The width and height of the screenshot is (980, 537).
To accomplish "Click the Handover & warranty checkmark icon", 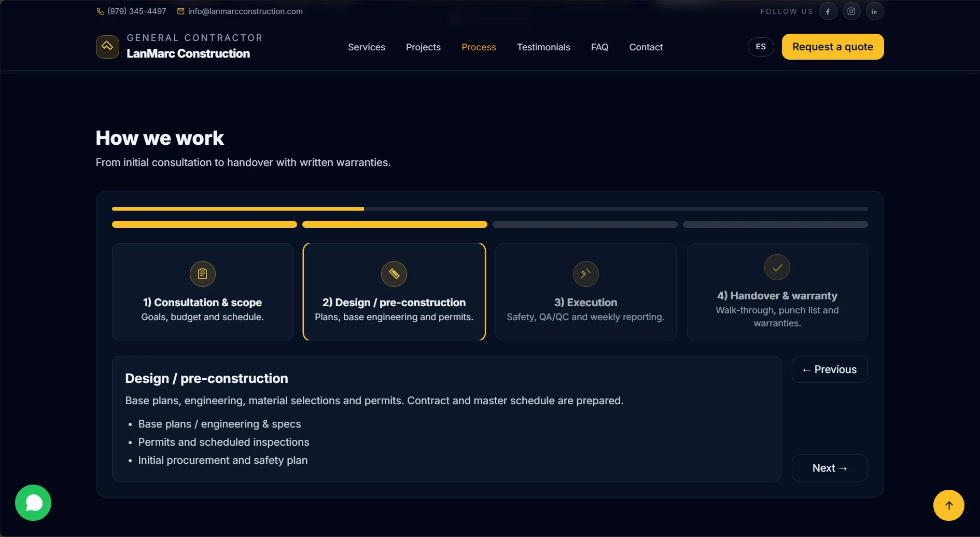I will click(777, 267).
